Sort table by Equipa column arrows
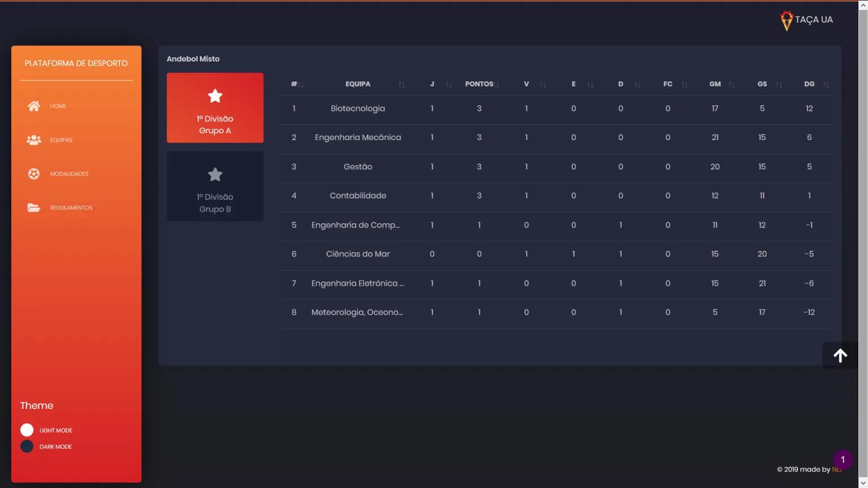 401,85
